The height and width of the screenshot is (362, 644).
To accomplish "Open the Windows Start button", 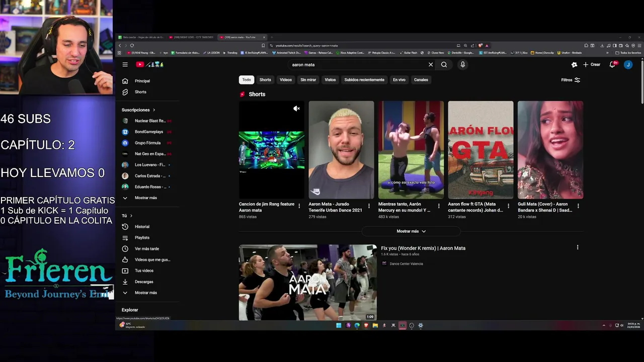I will tap(339, 325).
